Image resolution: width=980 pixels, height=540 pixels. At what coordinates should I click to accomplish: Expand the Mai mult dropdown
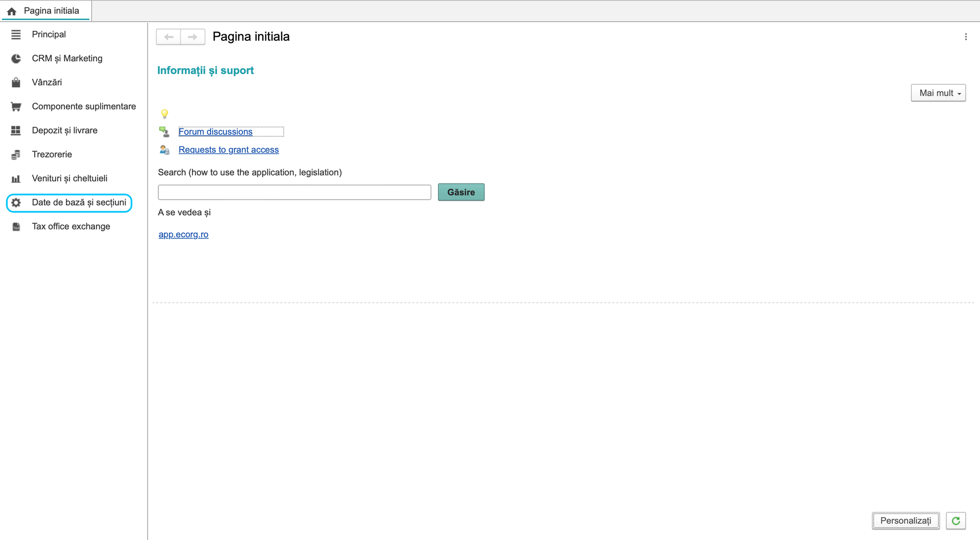pos(938,93)
